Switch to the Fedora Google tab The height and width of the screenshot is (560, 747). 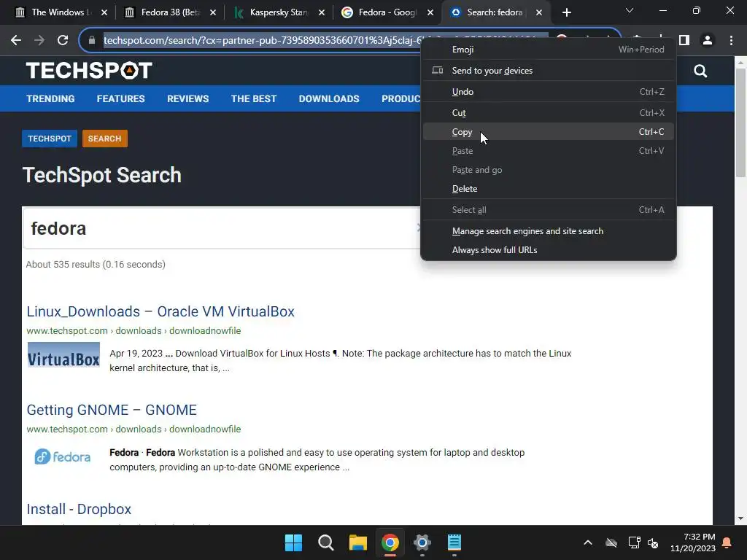[387, 12]
